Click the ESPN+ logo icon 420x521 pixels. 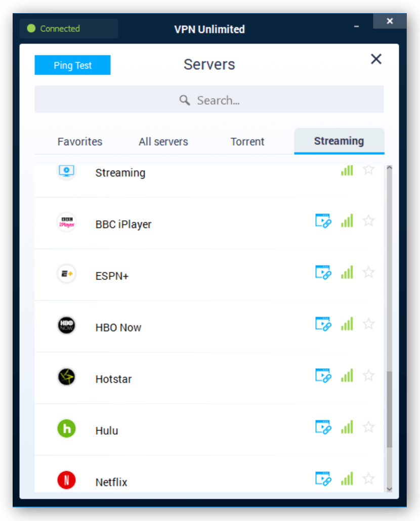tap(66, 274)
